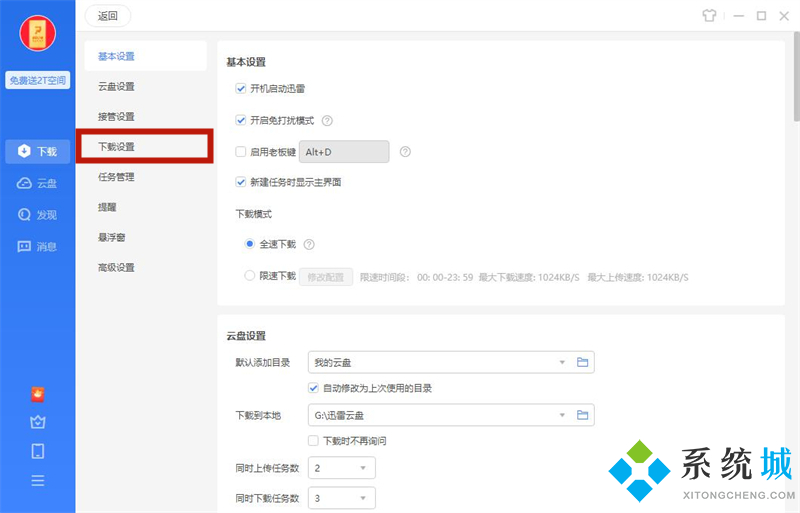Click the red gift icon in sidebar
The image size is (800, 513).
pyautogui.click(x=38, y=394)
